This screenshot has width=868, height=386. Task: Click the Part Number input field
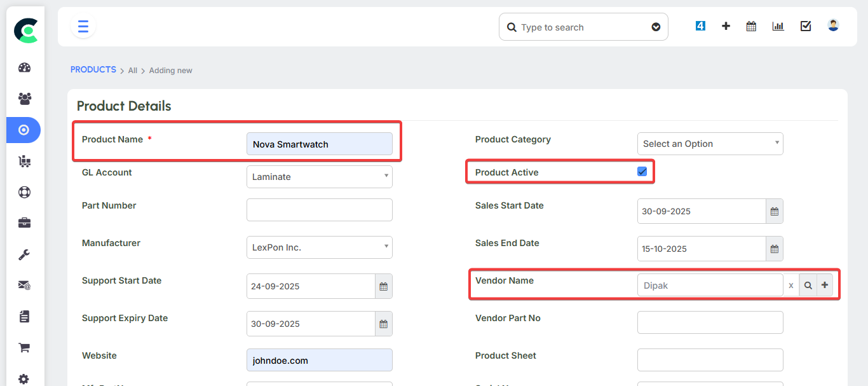(x=319, y=210)
